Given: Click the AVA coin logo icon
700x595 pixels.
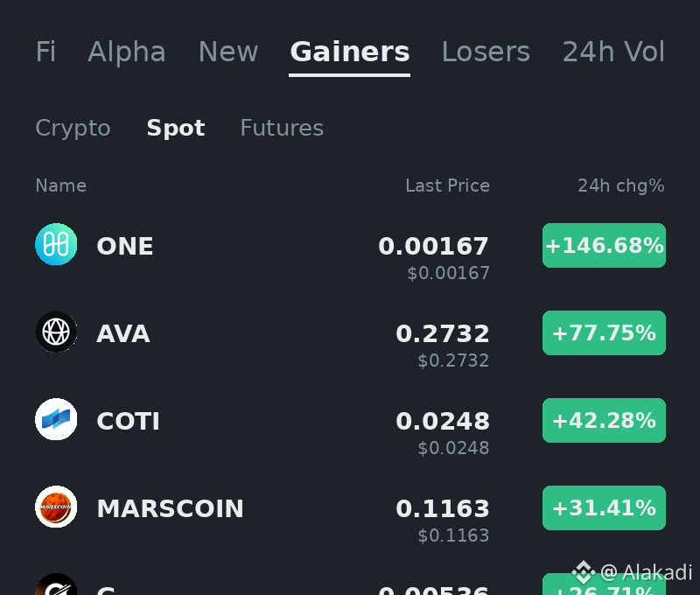Looking at the screenshot, I should [x=56, y=332].
